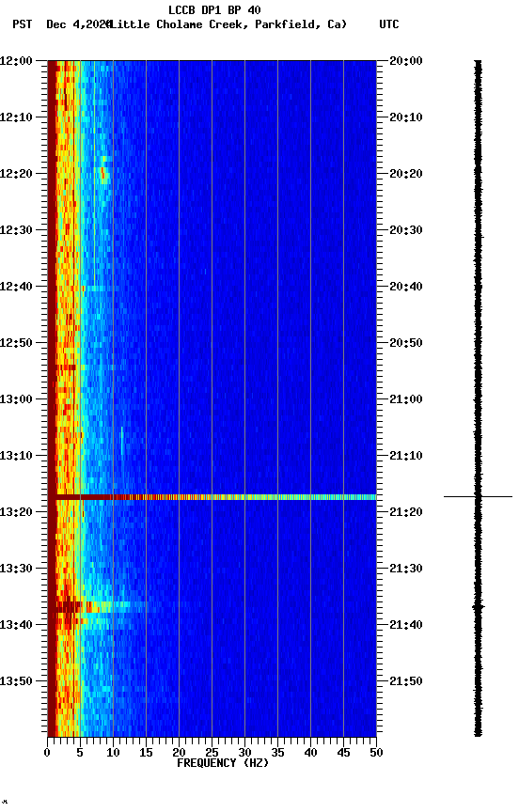
Task: Click the 20:30 UTC time label
Action: click(406, 230)
